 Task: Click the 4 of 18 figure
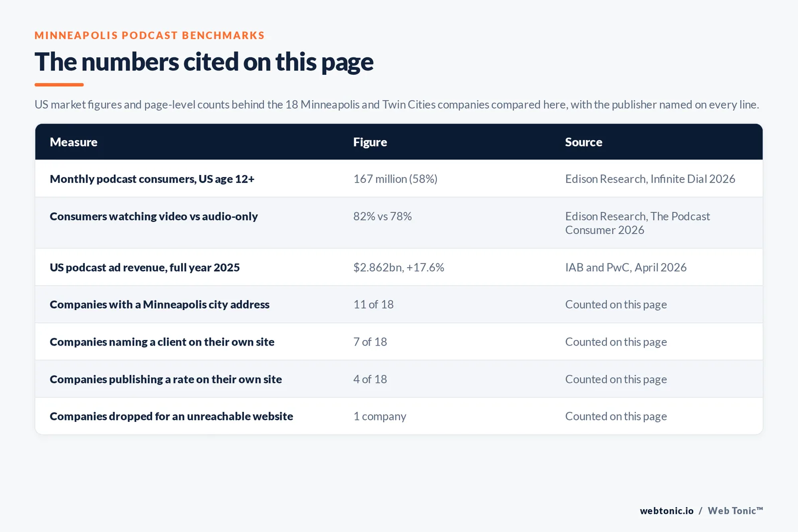370,379
